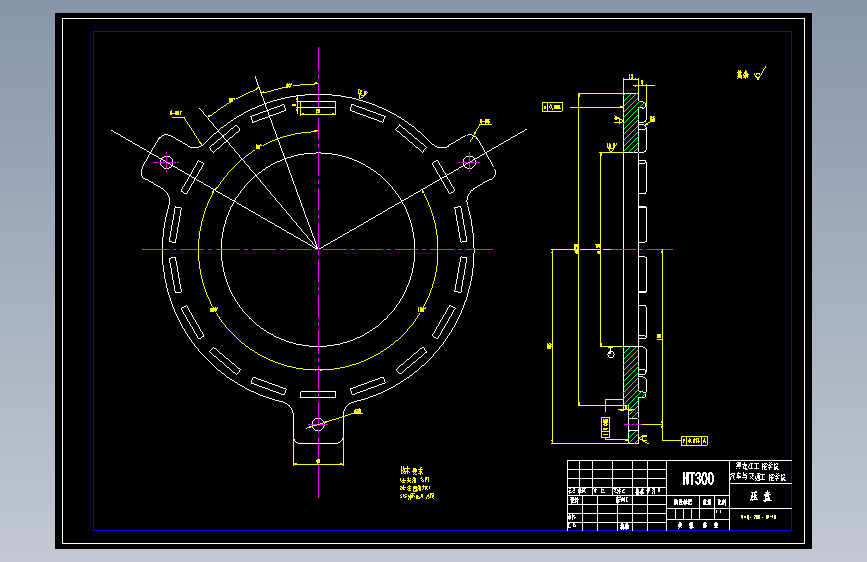Select the 压盘 part name in title block

760,496
